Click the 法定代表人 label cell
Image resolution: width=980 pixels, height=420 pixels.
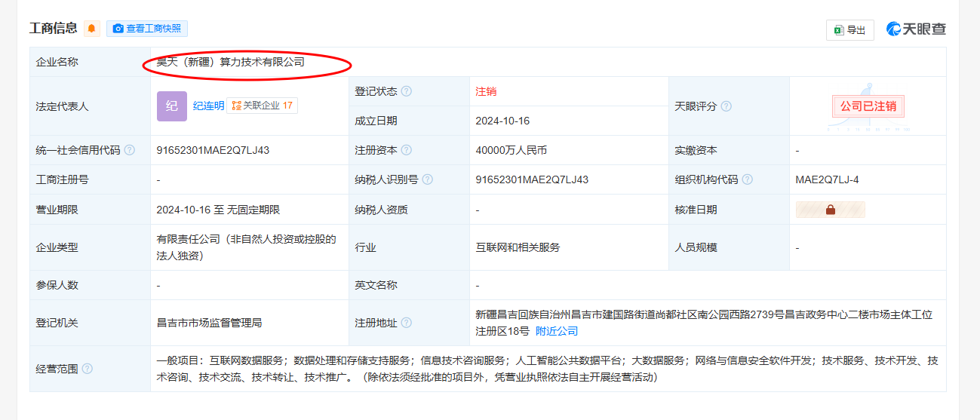[91, 106]
